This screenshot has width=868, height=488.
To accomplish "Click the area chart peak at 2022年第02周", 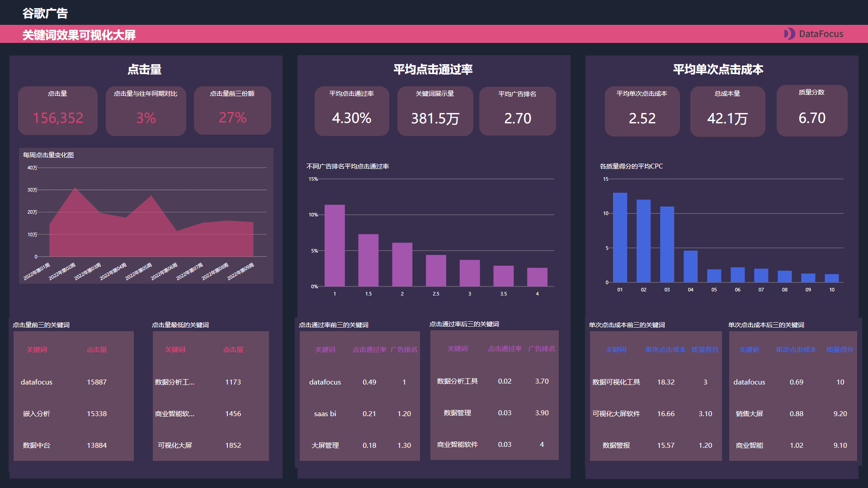I will (75, 188).
